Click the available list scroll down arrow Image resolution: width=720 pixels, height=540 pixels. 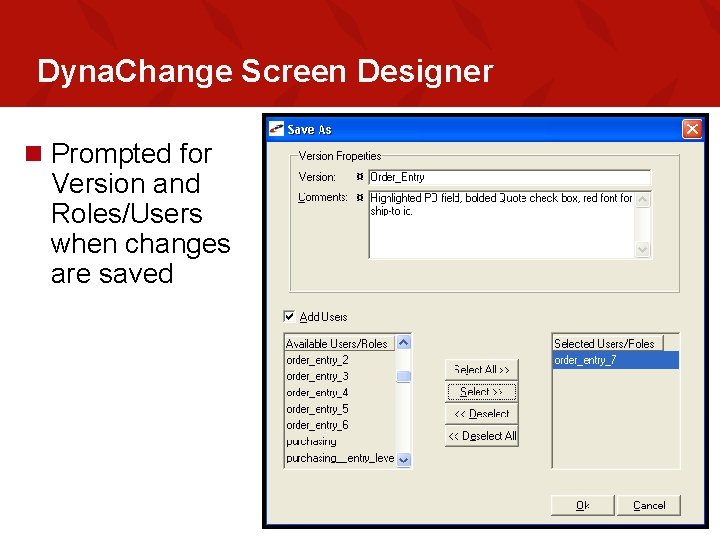[403, 459]
